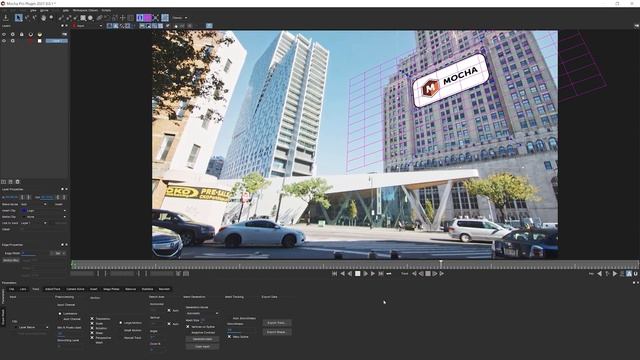Switch to the Stabilize tab
This screenshot has height=360, width=640.
click(x=147, y=289)
